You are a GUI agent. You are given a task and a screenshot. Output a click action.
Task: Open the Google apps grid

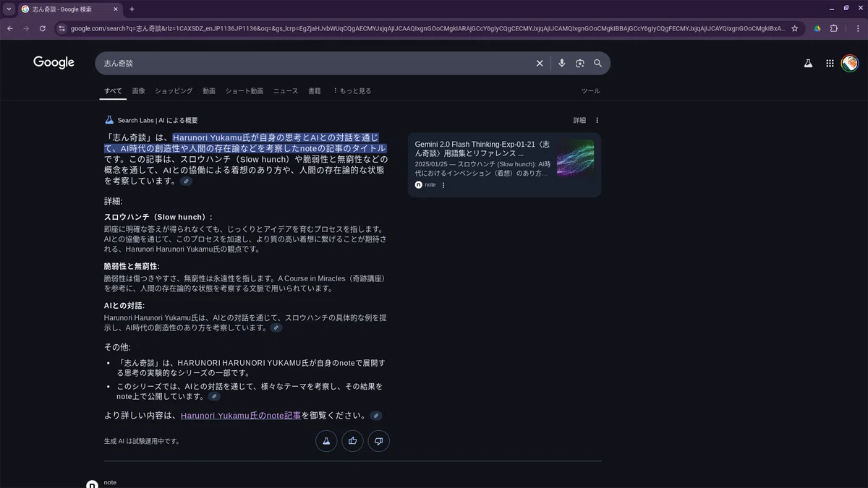[x=830, y=63]
